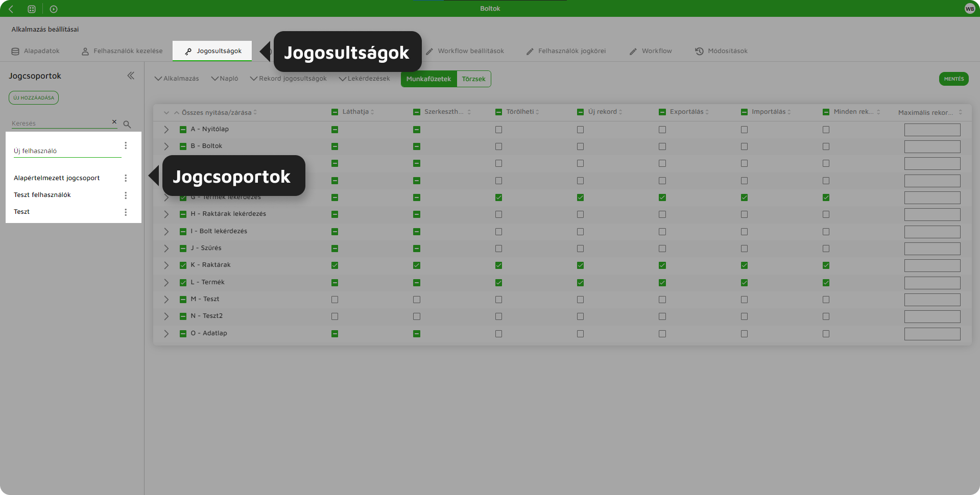Expand the Napló section
This screenshot has width=980, height=495.
pyautogui.click(x=225, y=79)
